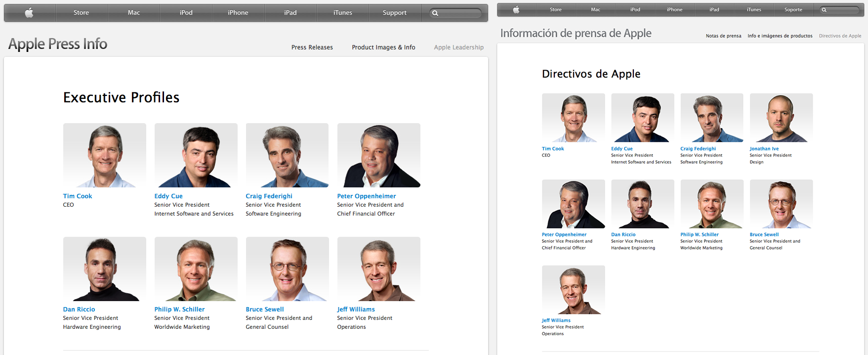Open Store in Spanish page navigation bar
This screenshot has width=868, height=355.
click(x=556, y=9)
